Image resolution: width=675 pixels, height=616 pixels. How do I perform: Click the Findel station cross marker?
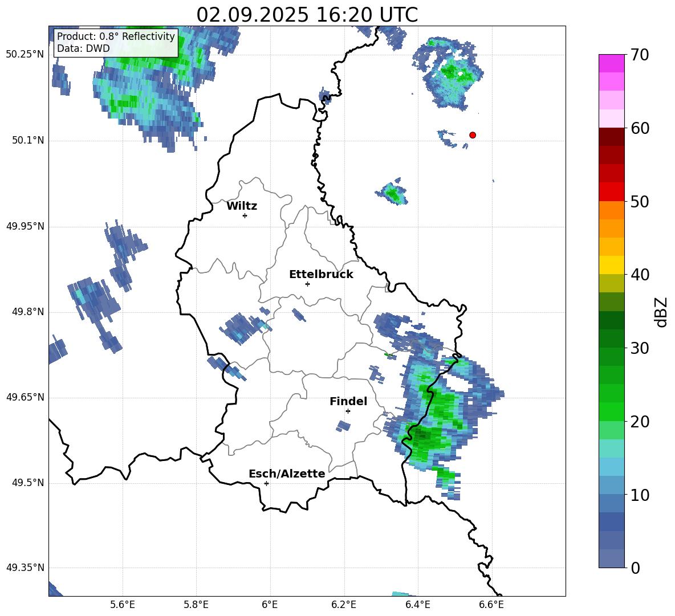click(x=348, y=411)
